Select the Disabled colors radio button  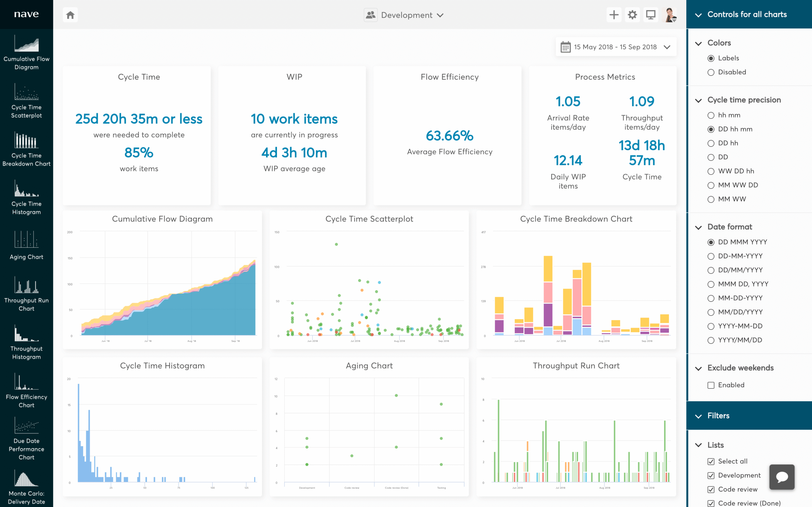[x=711, y=73]
